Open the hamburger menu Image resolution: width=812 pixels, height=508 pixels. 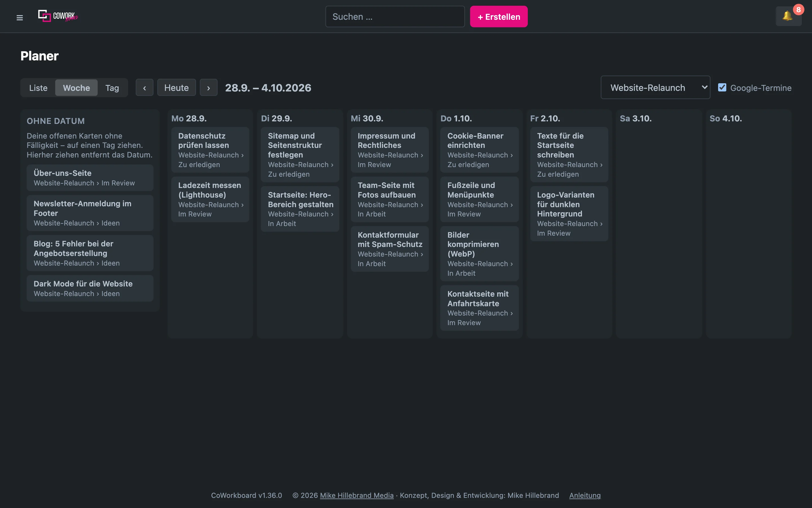coord(19,17)
